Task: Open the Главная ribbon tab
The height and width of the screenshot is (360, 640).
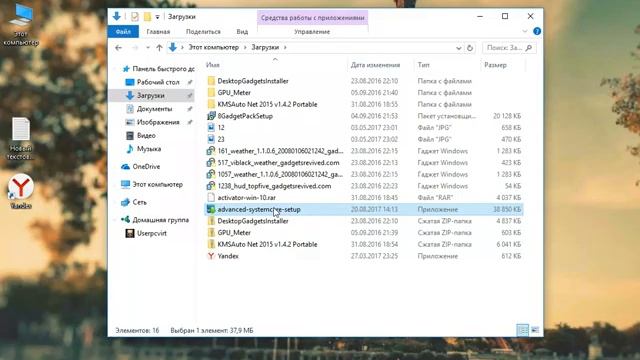Action: tap(158, 31)
